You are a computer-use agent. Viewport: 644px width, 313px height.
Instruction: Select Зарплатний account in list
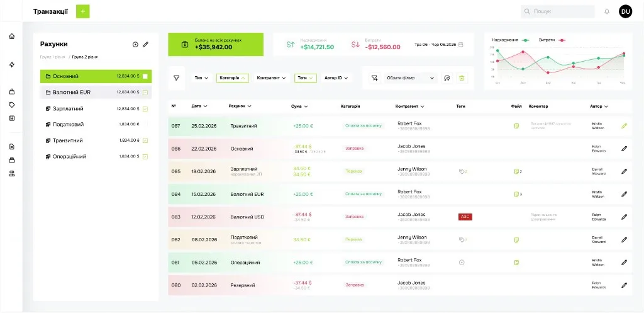tap(96, 108)
